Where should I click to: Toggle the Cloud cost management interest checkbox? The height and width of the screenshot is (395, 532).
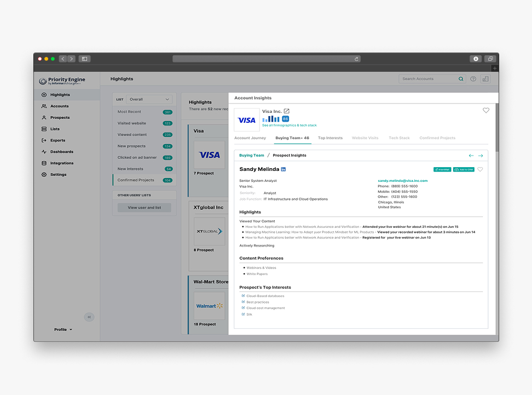[243, 308]
